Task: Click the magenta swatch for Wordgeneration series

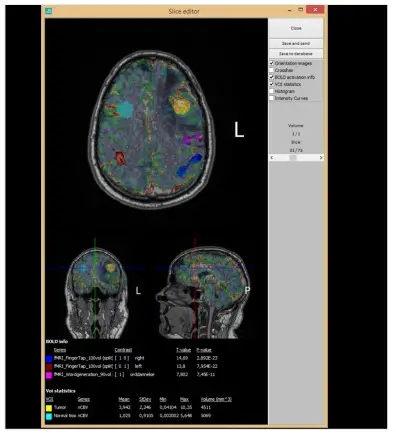Action: pos(49,375)
